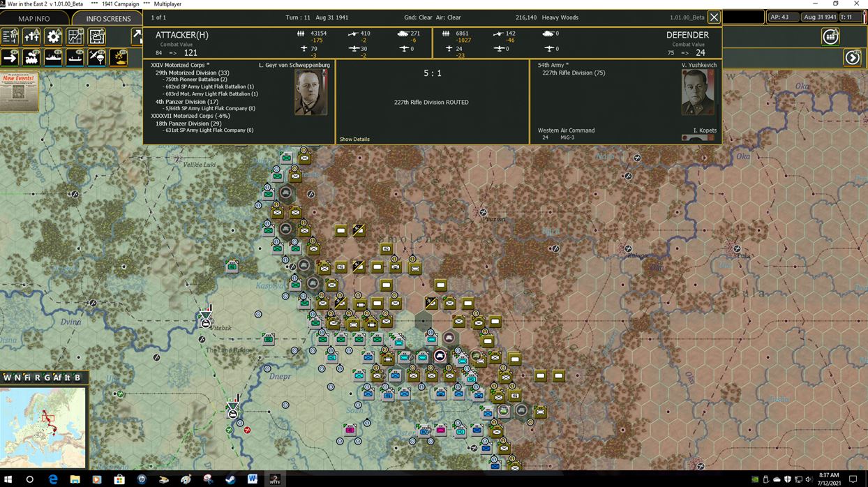Screen dimensions: 868x487
Task: Toggle Af nation filter on minimap bar
Action: click(58, 377)
